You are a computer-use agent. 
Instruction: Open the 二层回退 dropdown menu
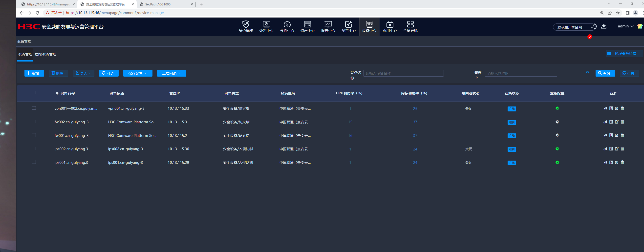coord(172,73)
